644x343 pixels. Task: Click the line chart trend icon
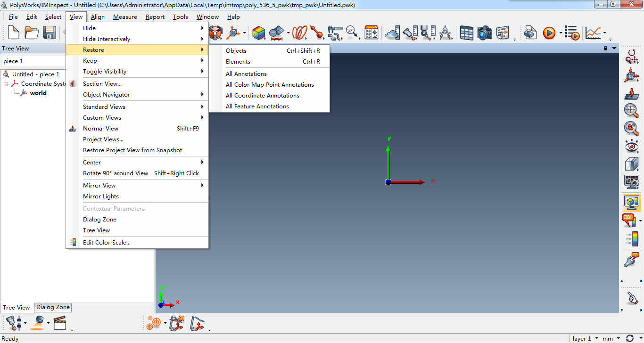pyautogui.click(x=593, y=33)
